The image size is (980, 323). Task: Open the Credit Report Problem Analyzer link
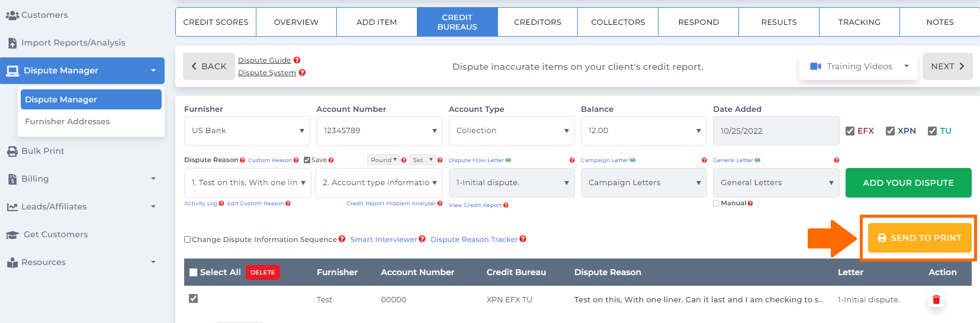(x=391, y=204)
